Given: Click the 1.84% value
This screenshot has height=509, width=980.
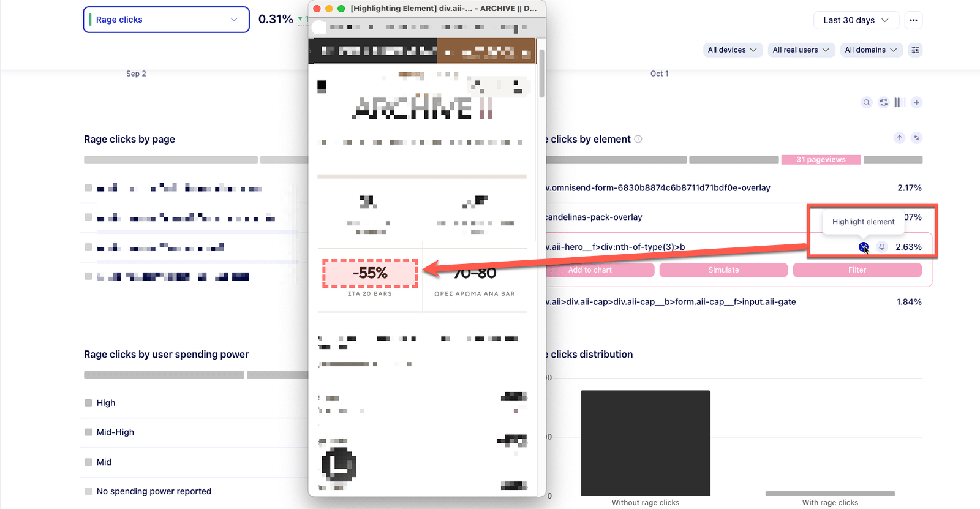Looking at the screenshot, I should pyautogui.click(x=909, y=302).
